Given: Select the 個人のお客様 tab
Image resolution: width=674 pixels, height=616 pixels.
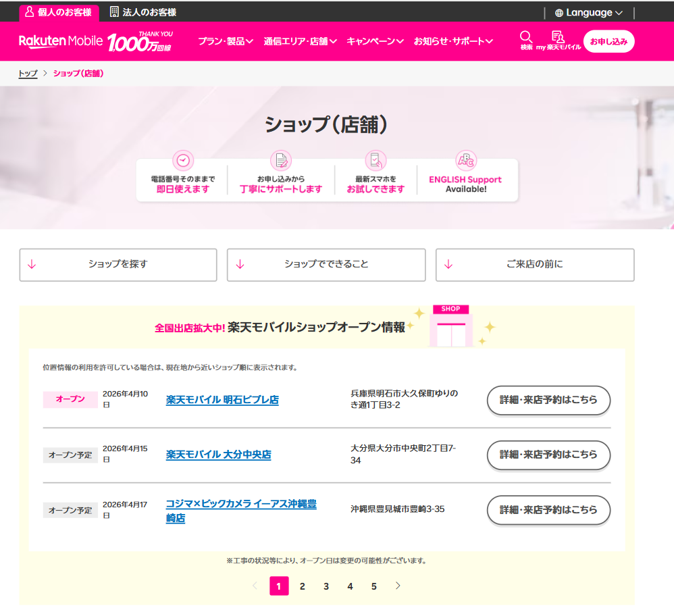Looking at the screenshot, I should click(59, 12).
